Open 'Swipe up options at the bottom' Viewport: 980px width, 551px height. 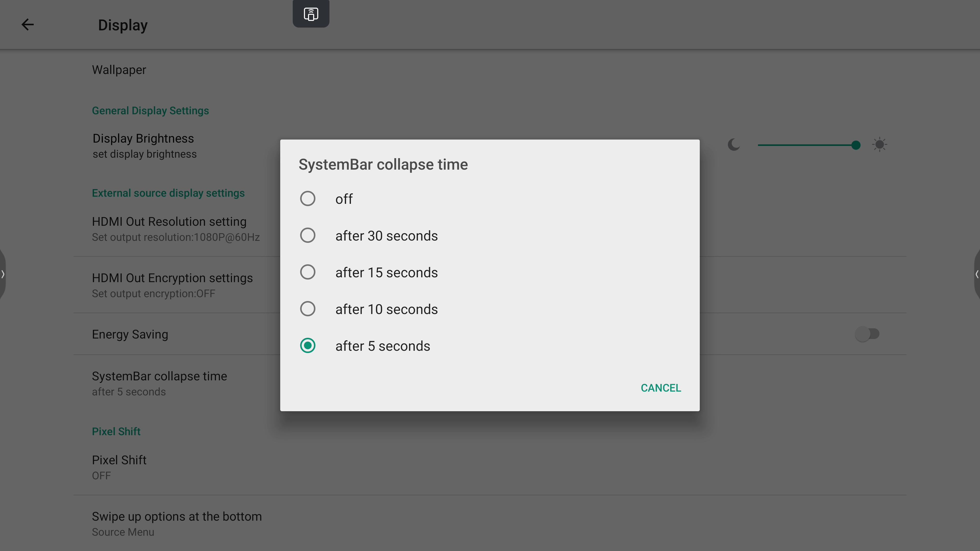tap(490, 524)
